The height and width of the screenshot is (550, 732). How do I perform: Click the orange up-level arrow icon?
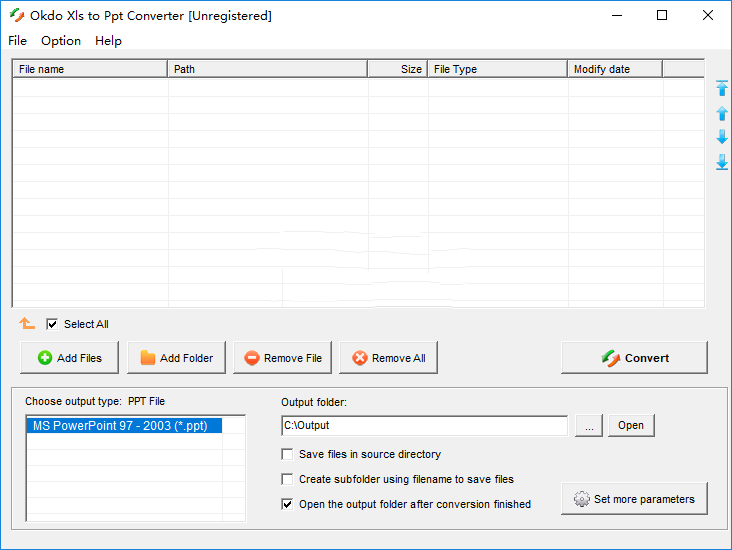pos(27,323)
